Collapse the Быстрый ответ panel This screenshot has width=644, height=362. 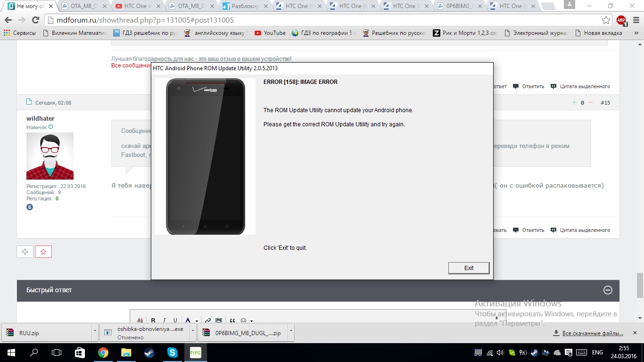click(608, 290)
